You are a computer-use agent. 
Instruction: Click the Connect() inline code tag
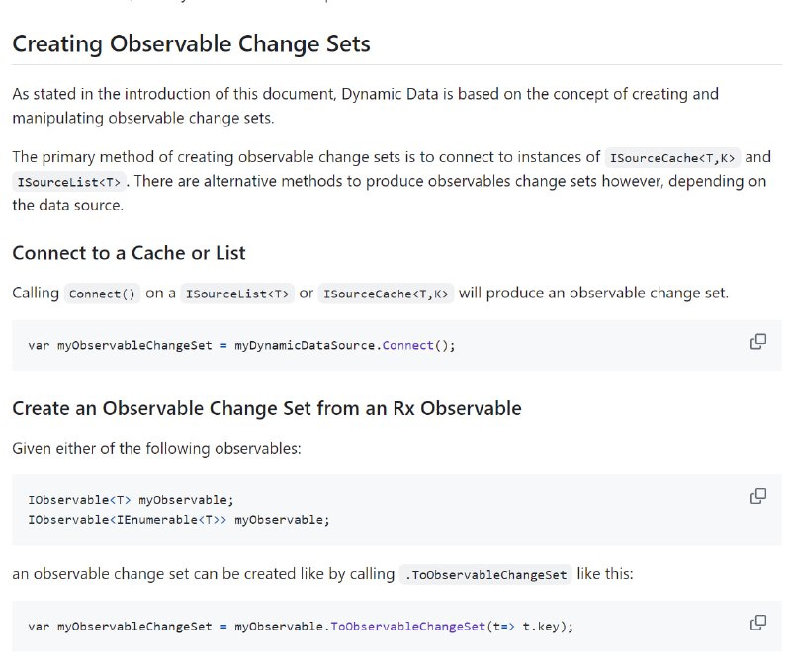click(102, 294)
